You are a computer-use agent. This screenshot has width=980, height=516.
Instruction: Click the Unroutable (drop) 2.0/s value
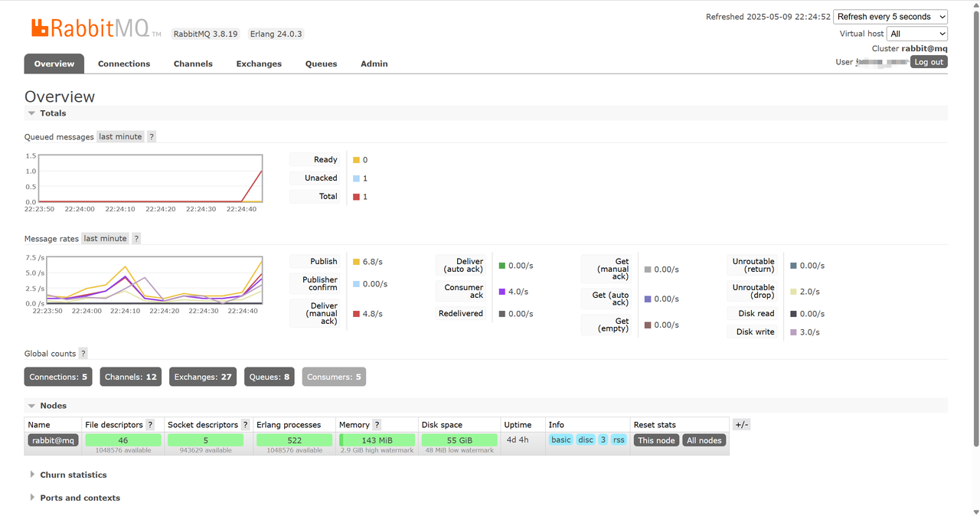810,292
